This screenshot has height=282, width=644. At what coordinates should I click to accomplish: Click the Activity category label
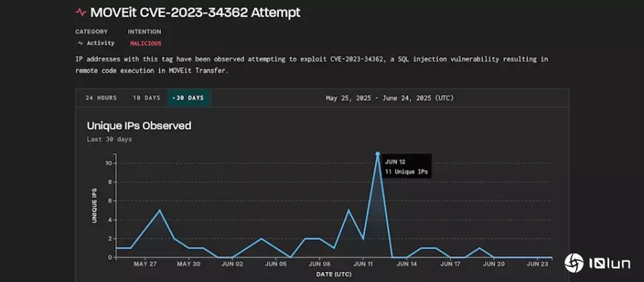point(100,43)
